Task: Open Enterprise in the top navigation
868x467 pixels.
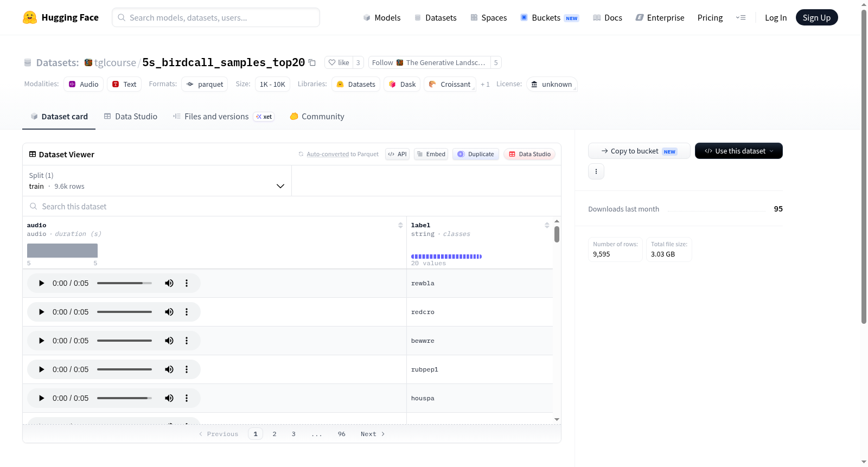Action: 660,18
